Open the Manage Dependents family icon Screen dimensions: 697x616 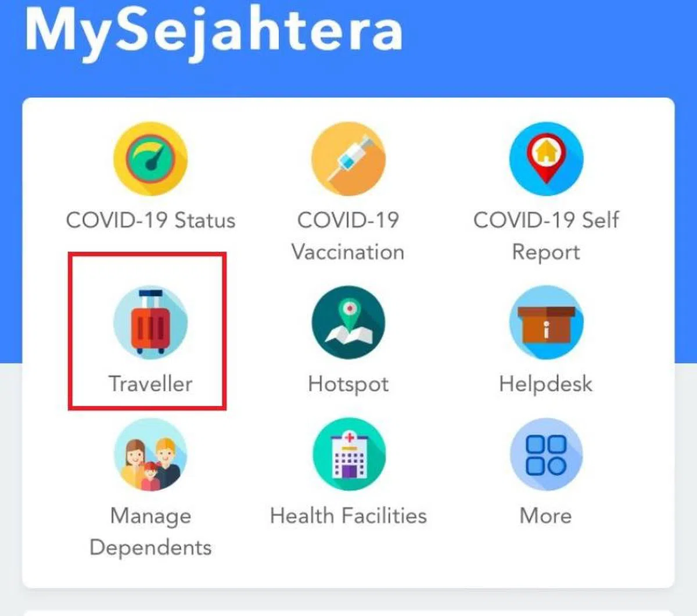pyautogui.click(x=150, y=454)
